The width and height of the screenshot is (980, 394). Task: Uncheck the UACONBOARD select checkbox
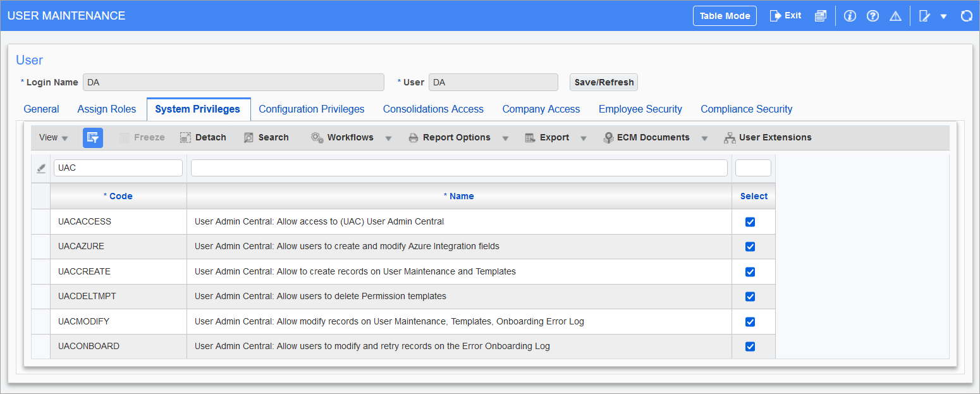[x=750, y=347]
